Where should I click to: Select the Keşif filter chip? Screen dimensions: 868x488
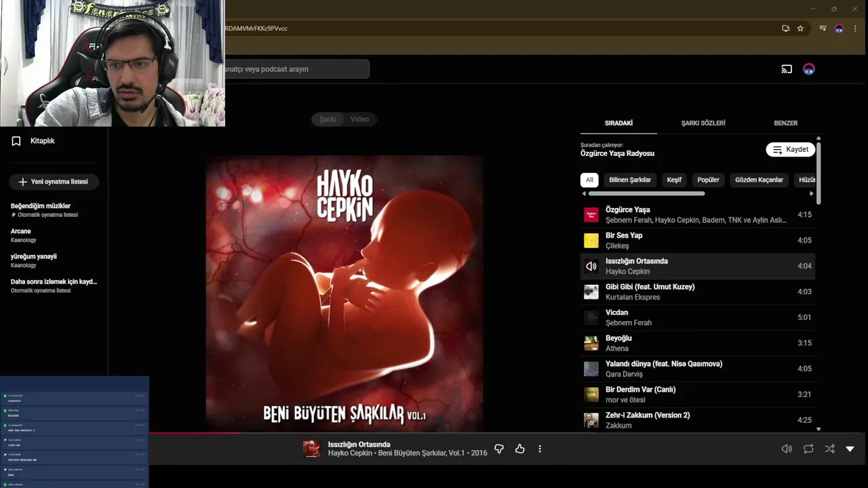pos(674,180)
